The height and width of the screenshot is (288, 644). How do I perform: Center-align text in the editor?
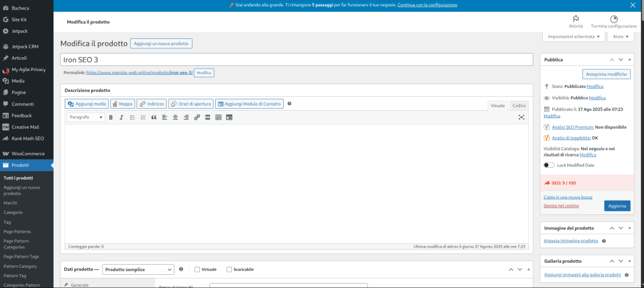(175, 118)
